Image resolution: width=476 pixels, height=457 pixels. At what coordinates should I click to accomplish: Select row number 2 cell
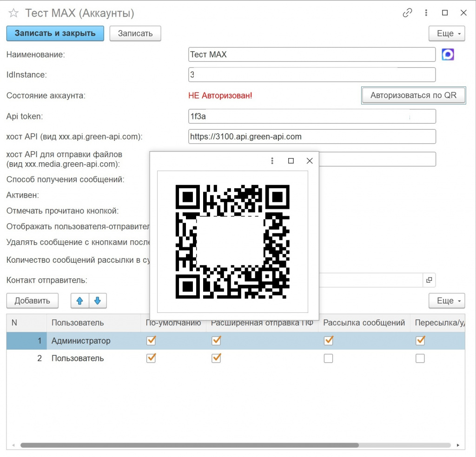26,358
